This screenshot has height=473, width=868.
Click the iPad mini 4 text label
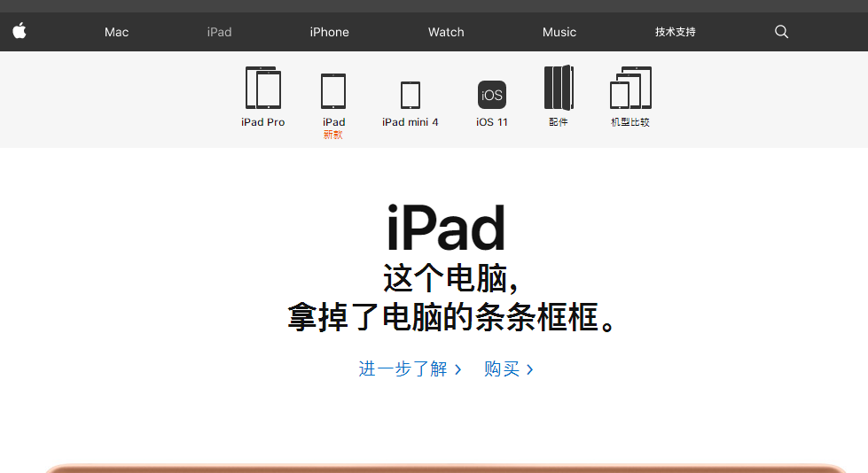click(411, 121)
